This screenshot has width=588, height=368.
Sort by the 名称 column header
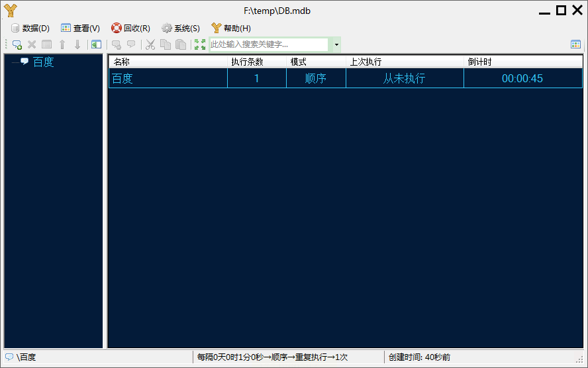(x=168, y=62)
